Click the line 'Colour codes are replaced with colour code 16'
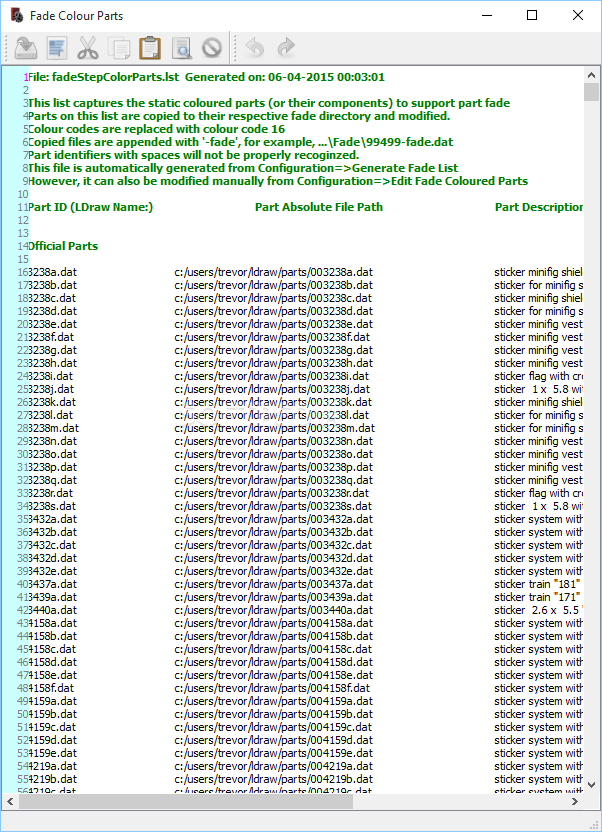The image size is (602, 832). 156,129
